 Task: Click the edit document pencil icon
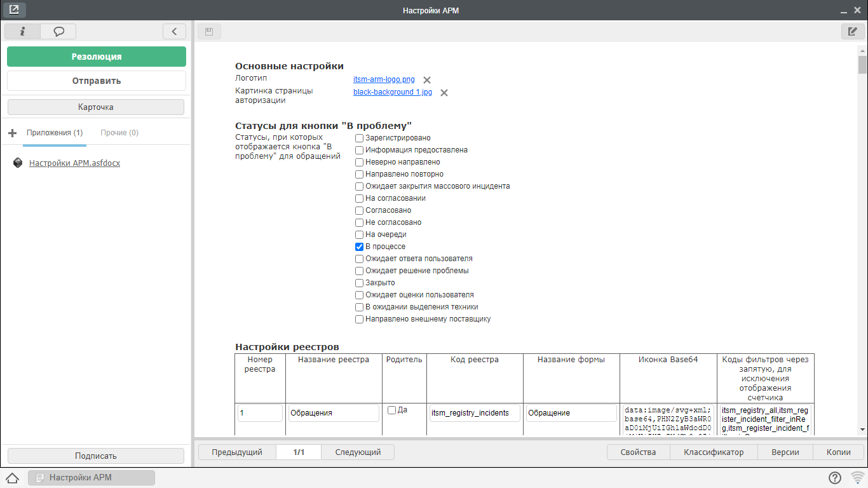[853, 31]
